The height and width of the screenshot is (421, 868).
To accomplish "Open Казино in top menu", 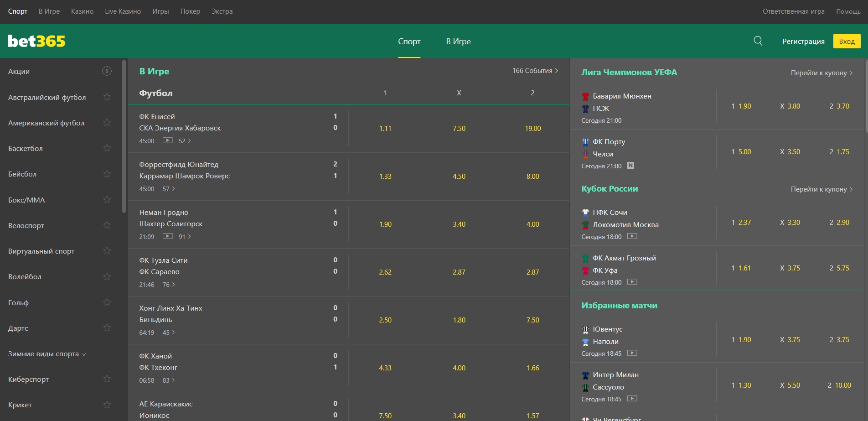I will [82, 11].
